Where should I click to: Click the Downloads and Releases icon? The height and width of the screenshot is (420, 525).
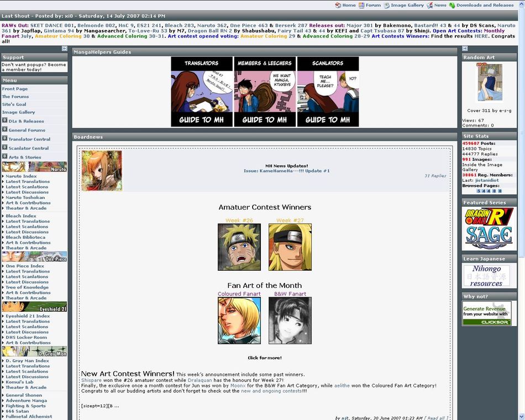click(x=452, y=5)
